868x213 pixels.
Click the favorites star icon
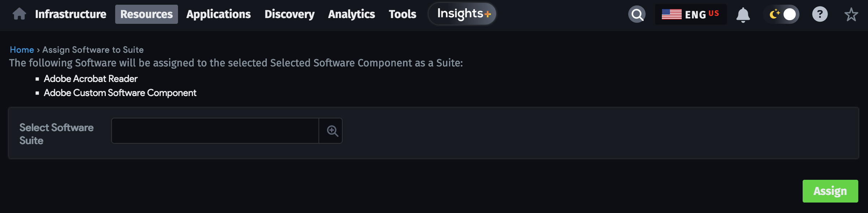click(852, 14)
